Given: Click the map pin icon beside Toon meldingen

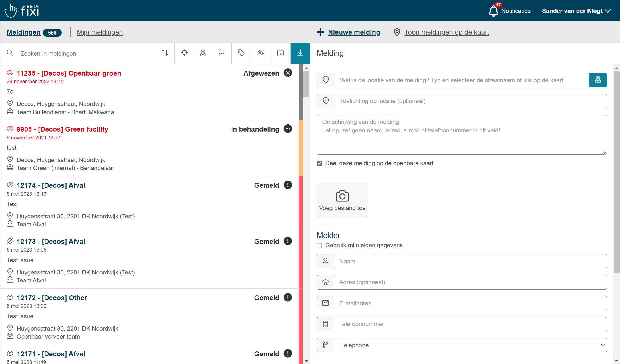Looking at the screenshot, I should coord(397,32).
